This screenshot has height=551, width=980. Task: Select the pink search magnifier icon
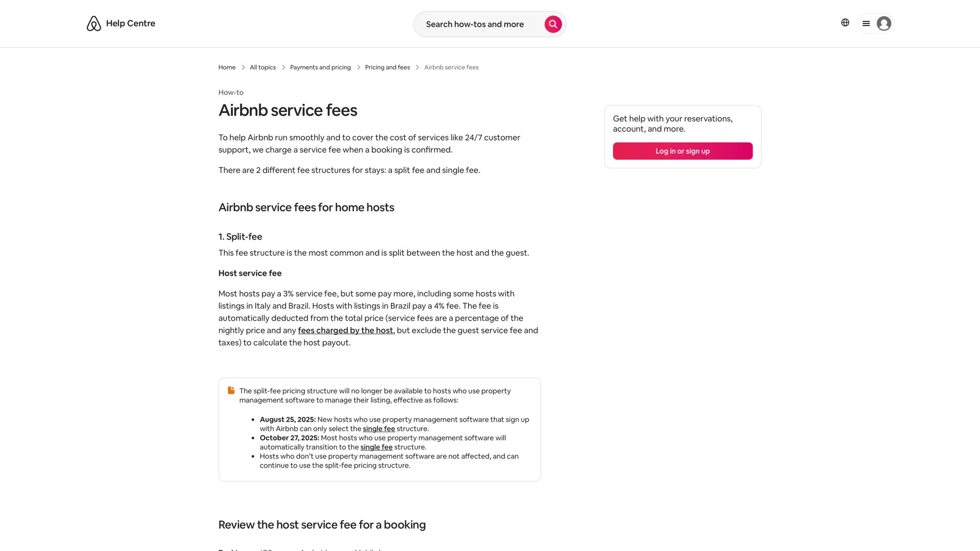coord(553,24)
